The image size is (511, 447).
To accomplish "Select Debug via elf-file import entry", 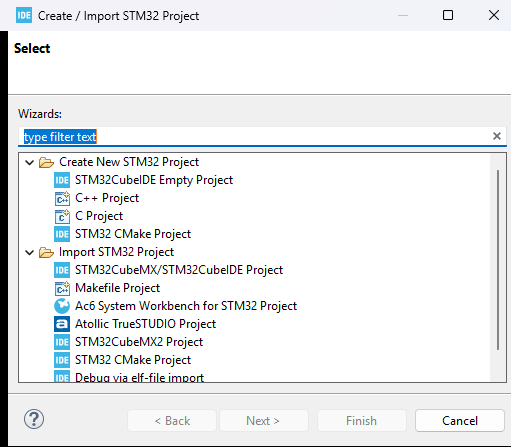I will pyautogui.click(x=139, y=377).
